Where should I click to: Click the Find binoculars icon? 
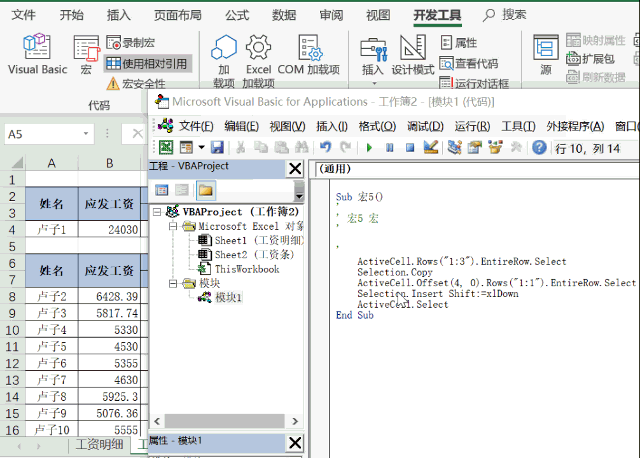(x=302, y=147)
